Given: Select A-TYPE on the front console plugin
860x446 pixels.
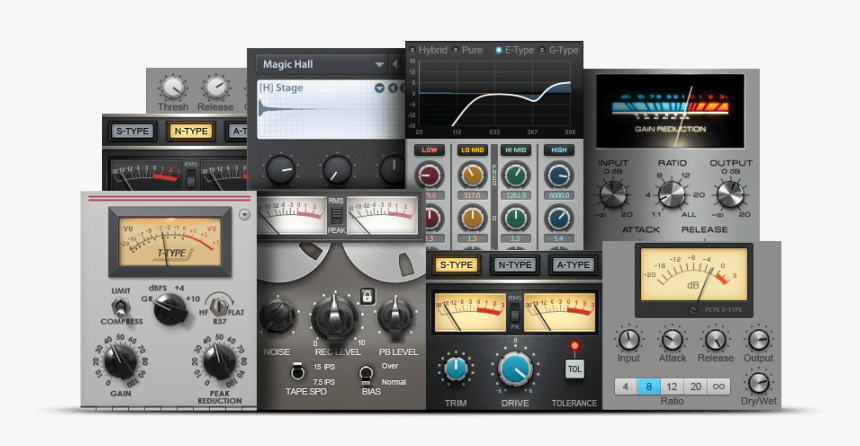Looking at the screenshot, I should 573,265.
